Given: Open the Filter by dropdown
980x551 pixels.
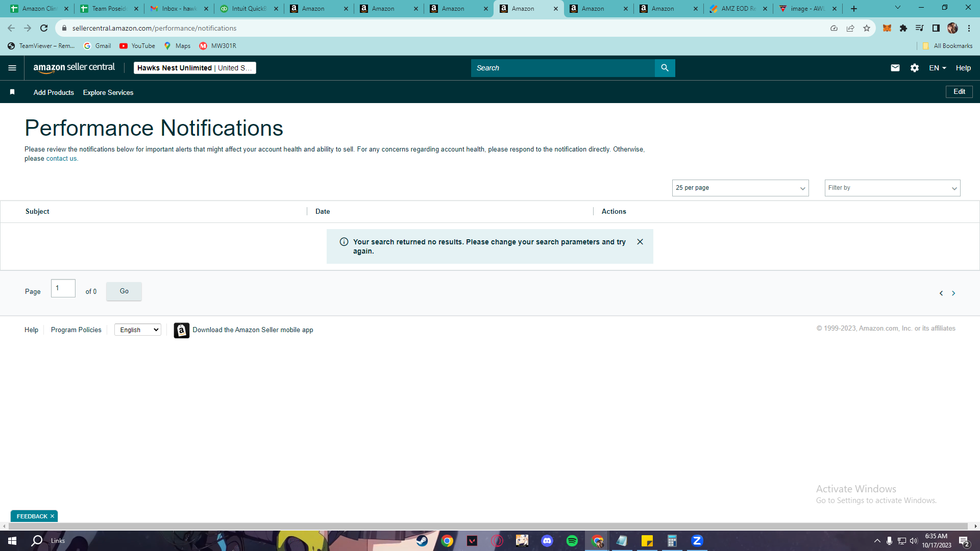Looking at the screenshot, I should pos(892,188).
